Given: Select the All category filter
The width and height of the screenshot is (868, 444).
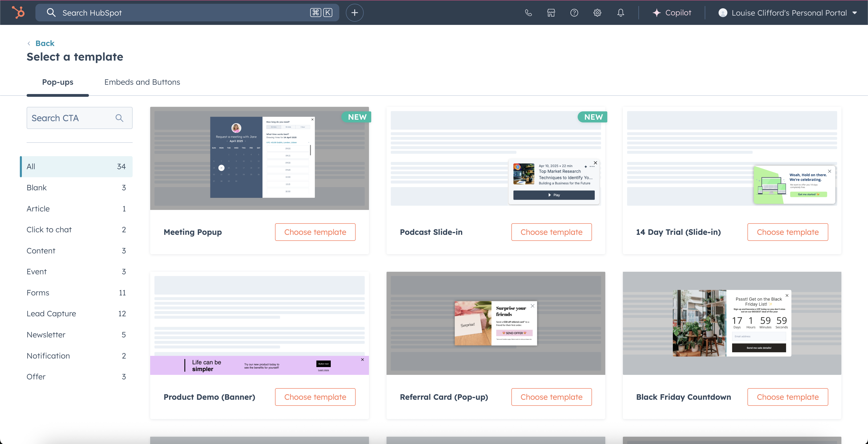Looking at the screenshot, I should pyautogui.click(x=76, y=166).
